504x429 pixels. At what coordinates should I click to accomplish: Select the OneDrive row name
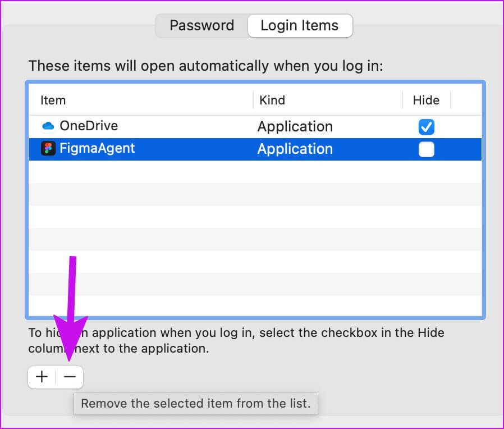point(89,126)
